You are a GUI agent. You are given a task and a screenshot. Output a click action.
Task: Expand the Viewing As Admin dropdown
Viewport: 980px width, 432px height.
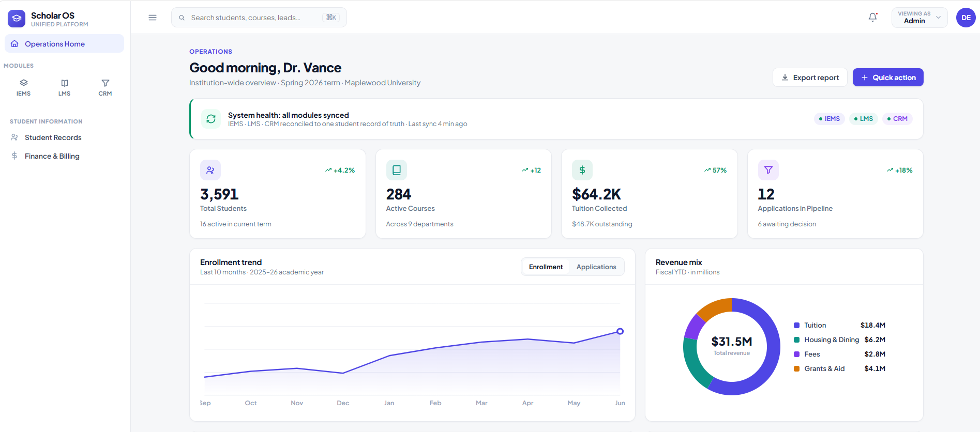click(x=919, y=18)
